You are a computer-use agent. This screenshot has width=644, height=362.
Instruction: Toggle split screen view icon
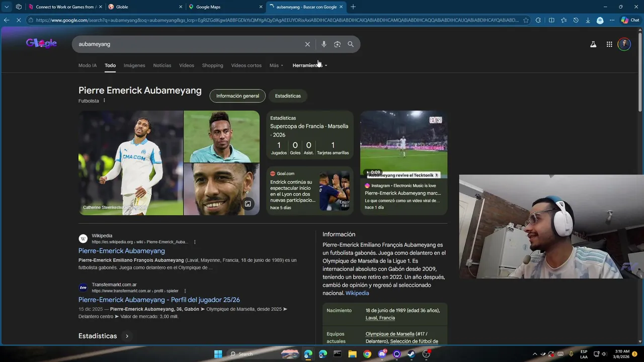pos(551,20)
